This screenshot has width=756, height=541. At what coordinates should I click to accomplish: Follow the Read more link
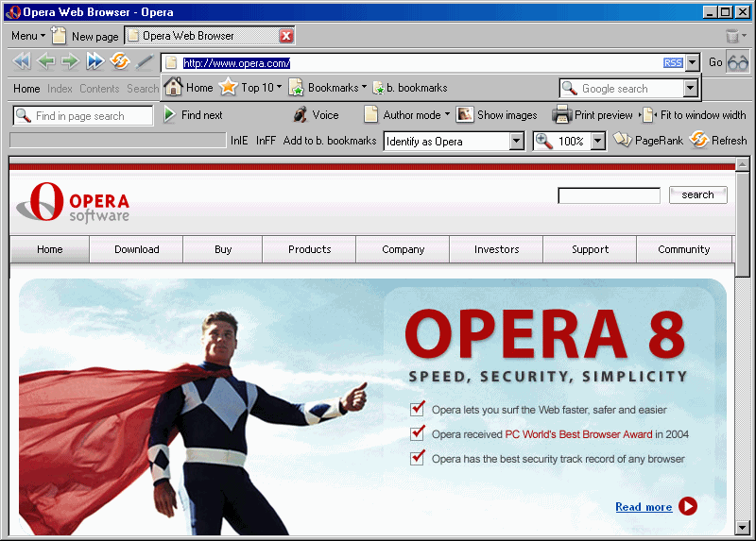(x=644, y=507)
